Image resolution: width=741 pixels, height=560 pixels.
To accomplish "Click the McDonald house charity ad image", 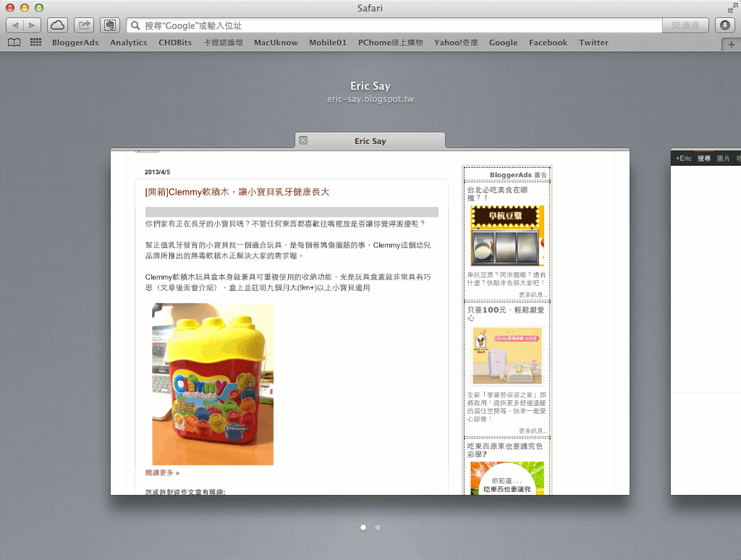I will 507,356.
